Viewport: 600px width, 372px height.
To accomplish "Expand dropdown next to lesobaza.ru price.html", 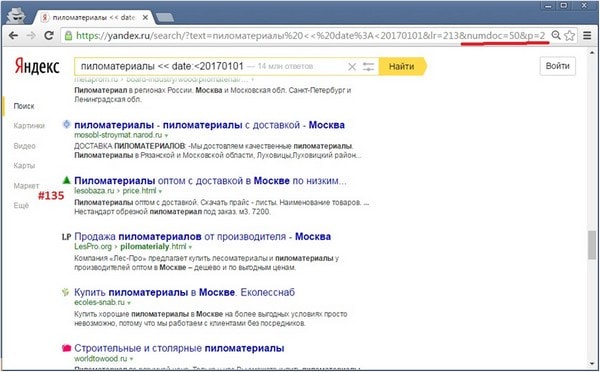I will click(160, 191).
